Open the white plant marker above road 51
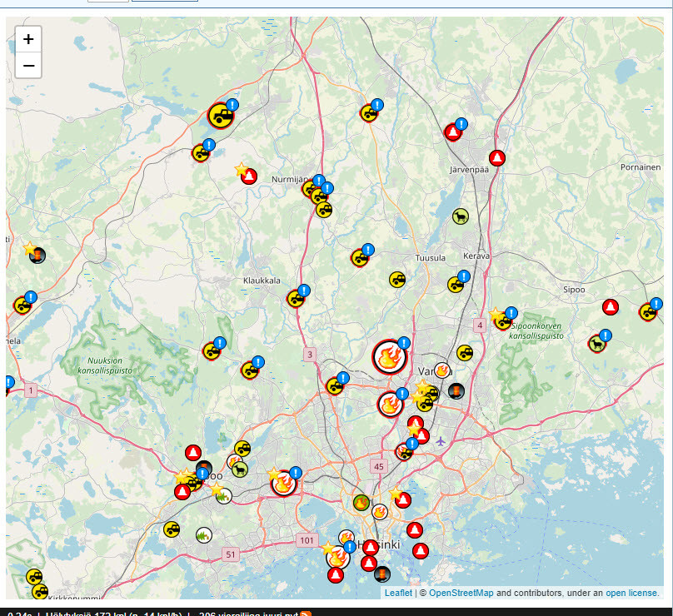673x616 pixels. (x=204, y=534)
